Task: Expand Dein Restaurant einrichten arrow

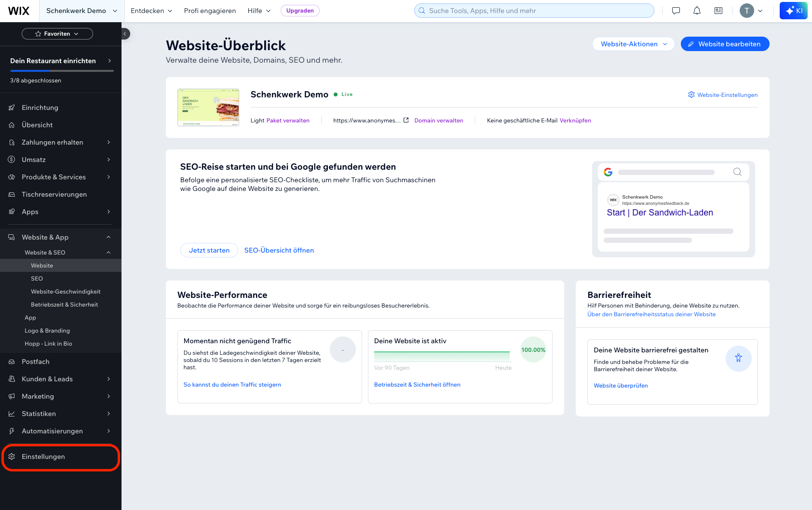Action: [x=109, y=61]
